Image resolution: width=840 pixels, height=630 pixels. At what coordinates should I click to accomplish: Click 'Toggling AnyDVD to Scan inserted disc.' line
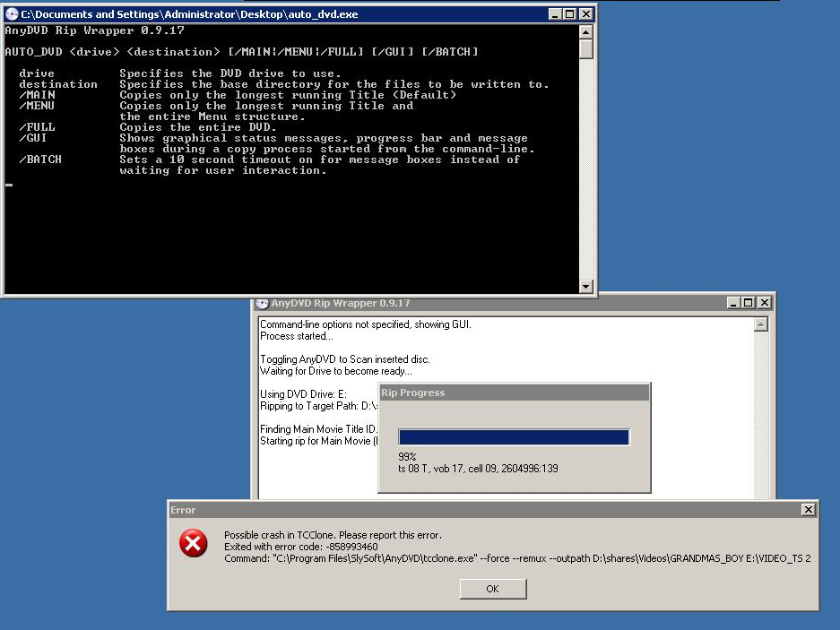click(x=345, y=359)
